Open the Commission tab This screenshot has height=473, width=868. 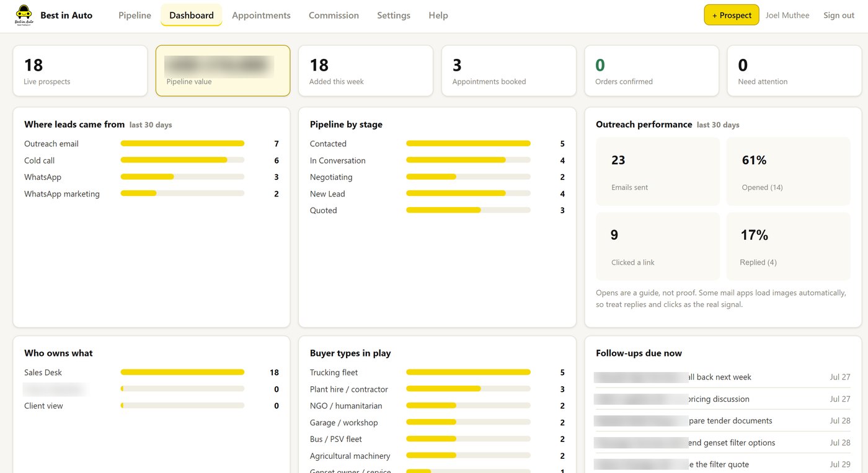tap(334, 15)
